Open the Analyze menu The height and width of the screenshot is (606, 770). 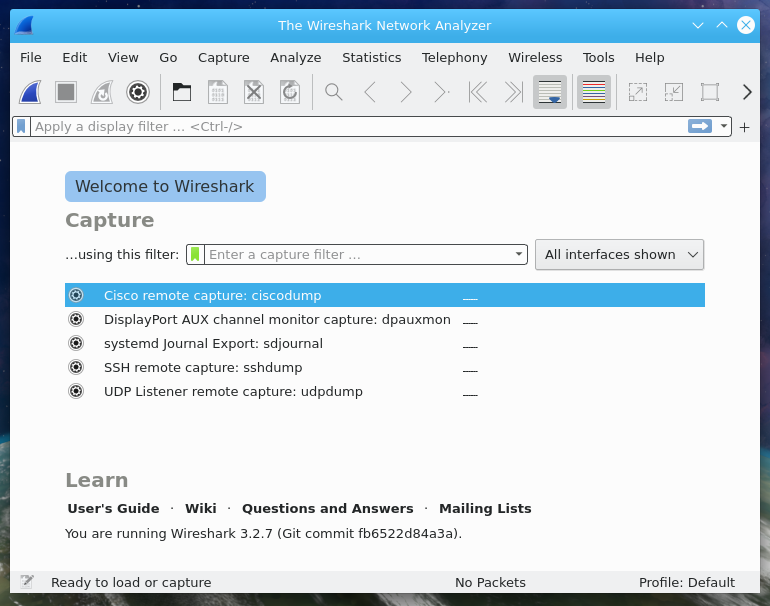296,57
